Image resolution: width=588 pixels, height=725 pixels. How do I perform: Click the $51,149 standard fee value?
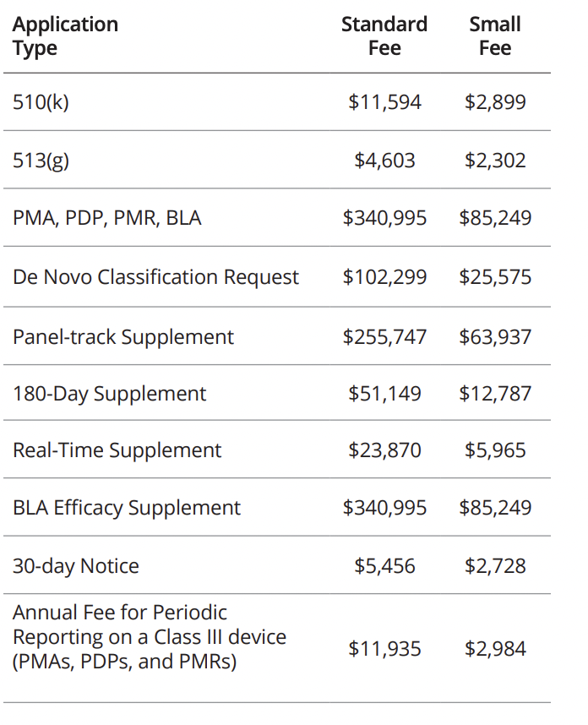click(x=384, y=394)
